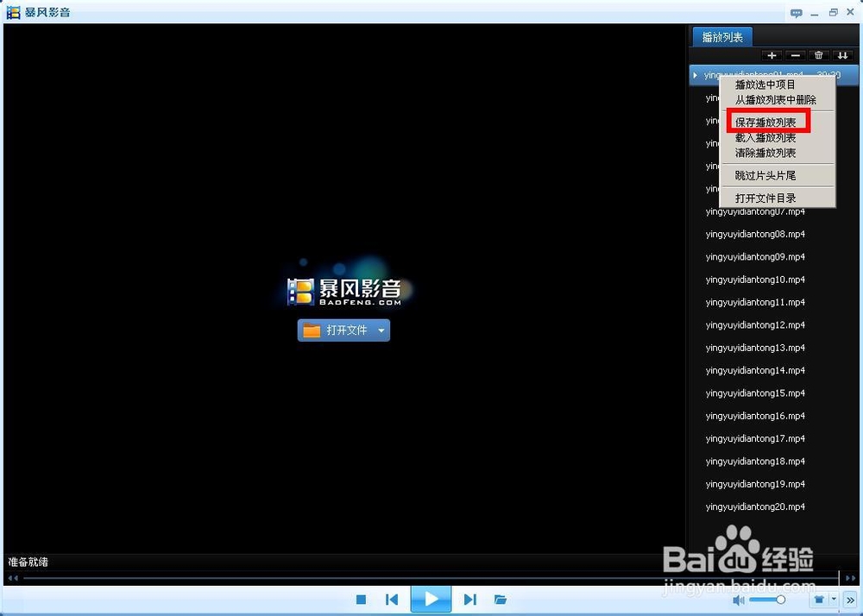Stop playback with the square stop button

click(361, 600)
